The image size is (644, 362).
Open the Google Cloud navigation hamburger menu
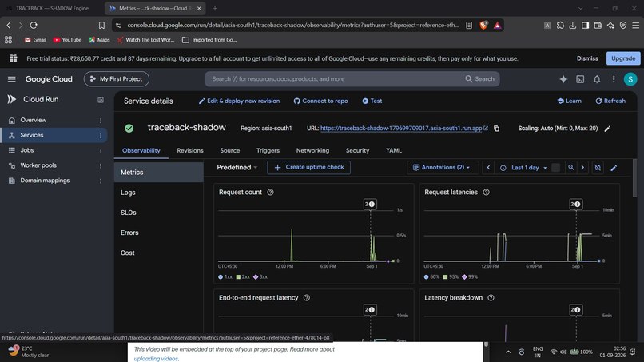pos(11,79)
